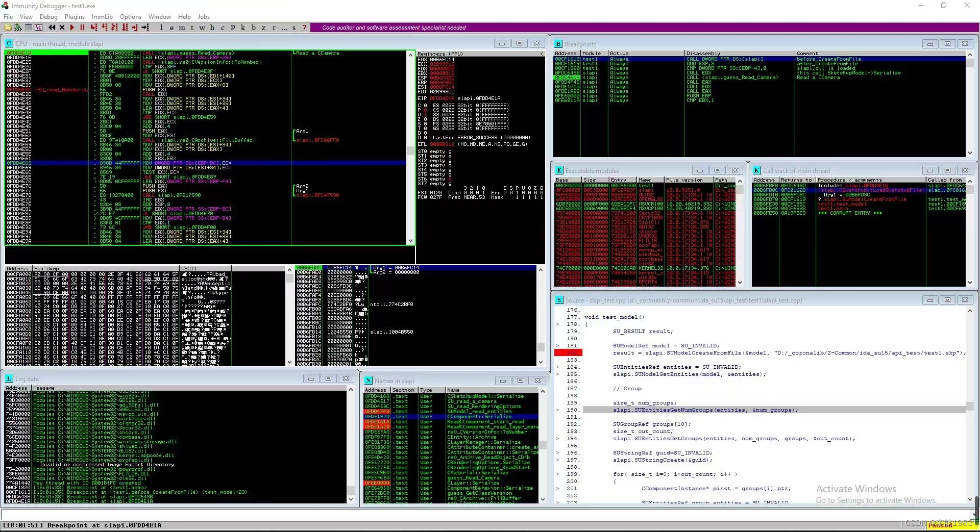Click the Breakpoints scroll-down arrow

pos(970,153)
